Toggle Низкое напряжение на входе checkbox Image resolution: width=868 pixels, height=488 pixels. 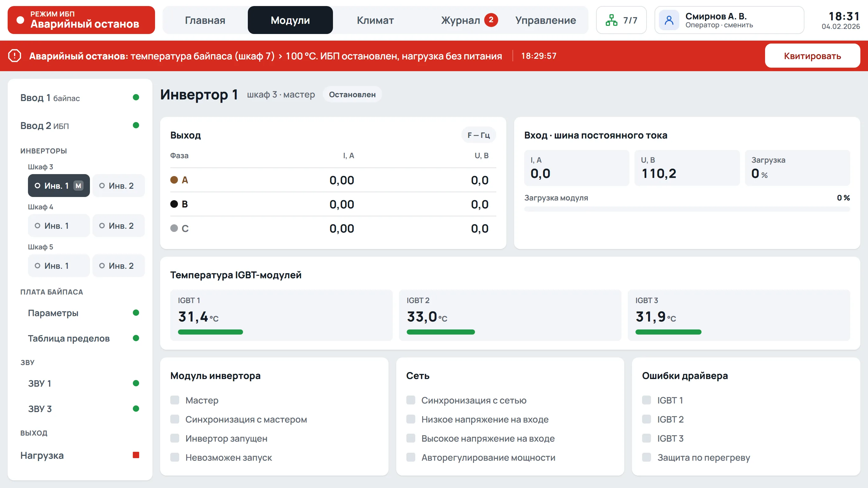pos(411,419)
